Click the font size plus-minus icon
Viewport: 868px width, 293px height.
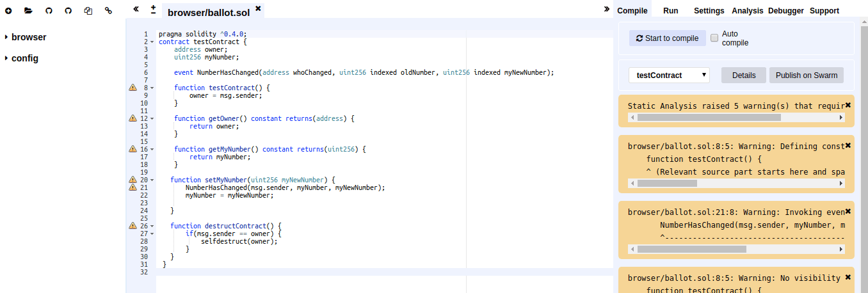pyautogui.click(x=153, y=10)
